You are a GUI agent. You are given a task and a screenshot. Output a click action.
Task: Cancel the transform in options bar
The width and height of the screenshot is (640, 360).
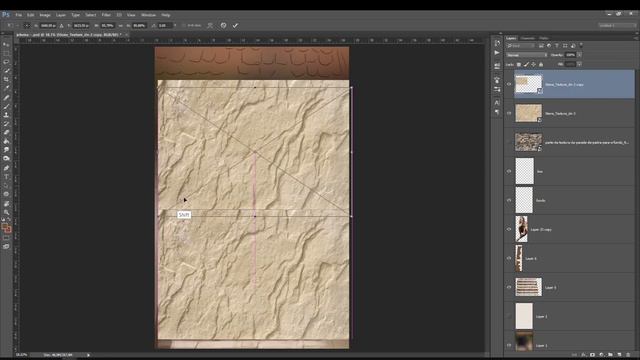click(223, 25)
